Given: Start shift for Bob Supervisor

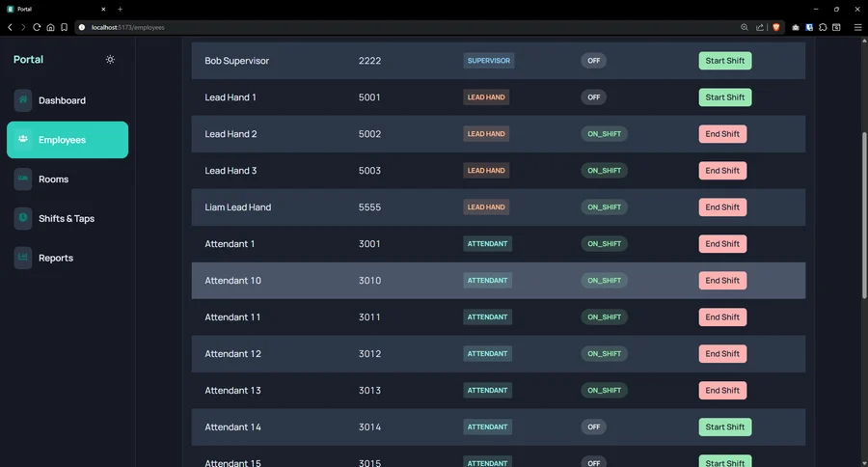Looking at the screenshot, I should point(724,61).
